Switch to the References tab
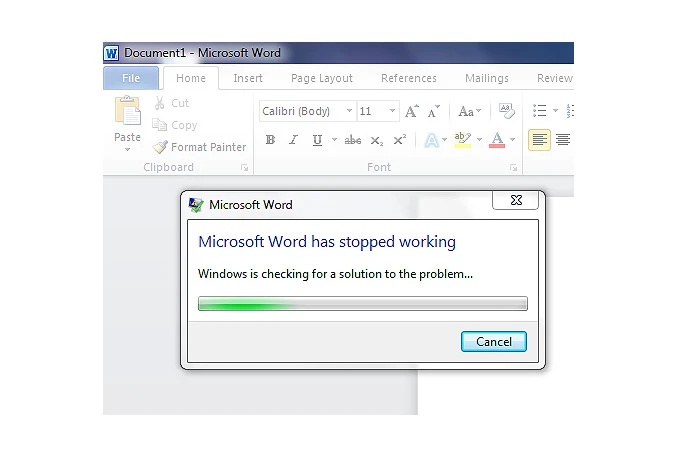Image resolution: width=678 pixels, height=458 pixels. pyautogui.click(x=409, y=78)
